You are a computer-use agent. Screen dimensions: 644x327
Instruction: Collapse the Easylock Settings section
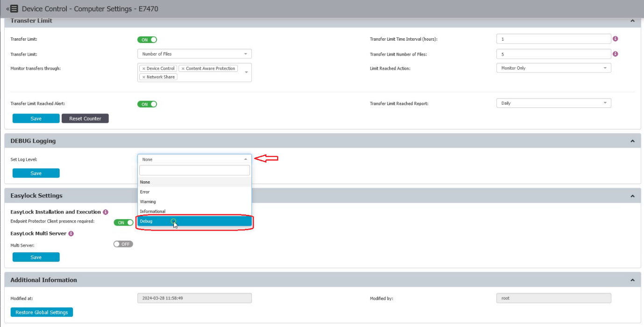632,196
